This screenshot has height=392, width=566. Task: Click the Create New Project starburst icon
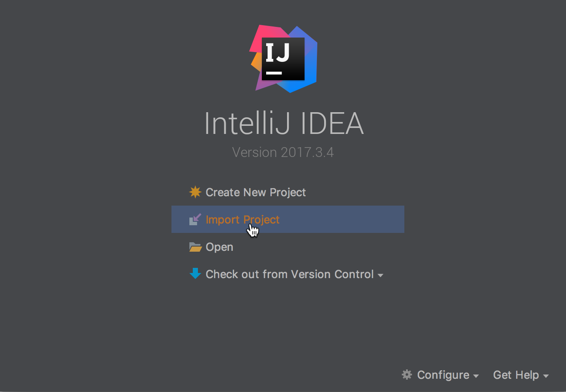click(x=195, y=192)
